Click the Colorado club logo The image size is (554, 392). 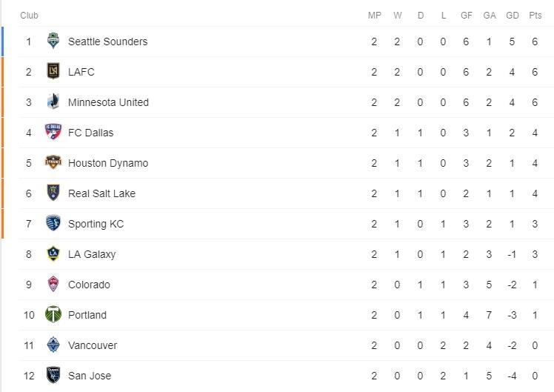point(53,285)
